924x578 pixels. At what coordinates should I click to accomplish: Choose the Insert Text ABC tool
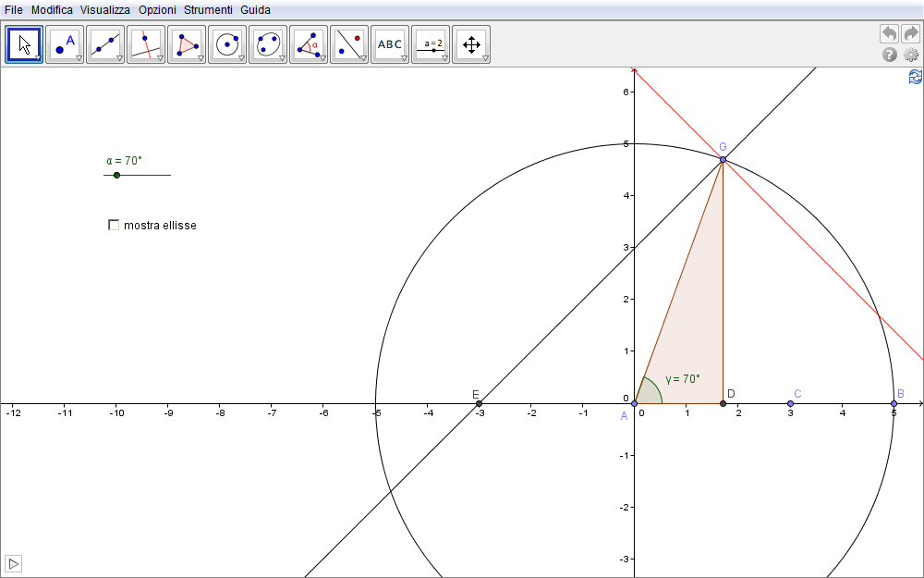click(390, 43)
